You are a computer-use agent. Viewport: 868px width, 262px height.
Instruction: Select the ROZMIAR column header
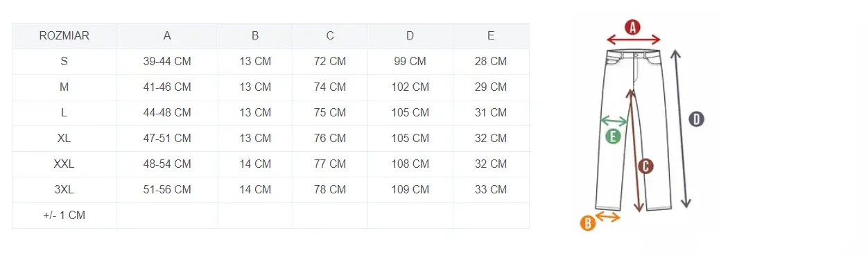(x=64, y=36)
